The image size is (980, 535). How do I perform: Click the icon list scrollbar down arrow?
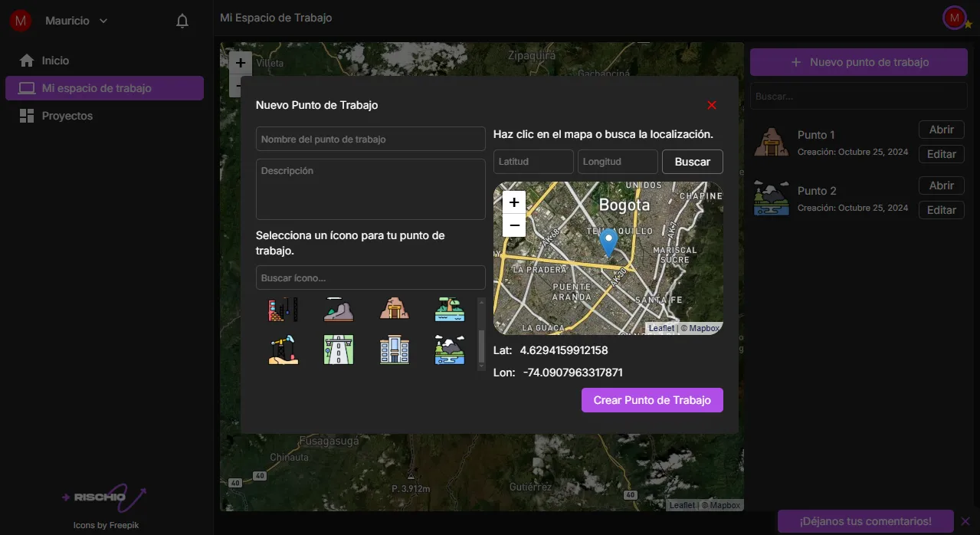tap(481, 366)
